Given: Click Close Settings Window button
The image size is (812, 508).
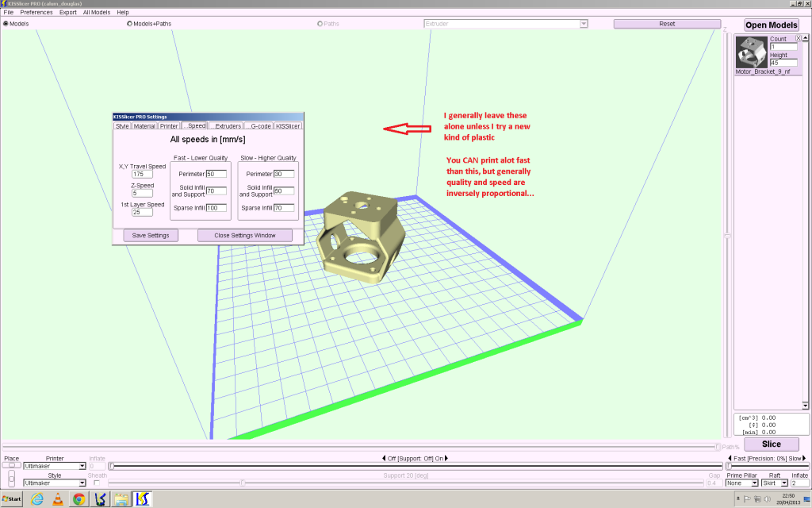Looking at the screenshot, I should (x=245, y=235).
